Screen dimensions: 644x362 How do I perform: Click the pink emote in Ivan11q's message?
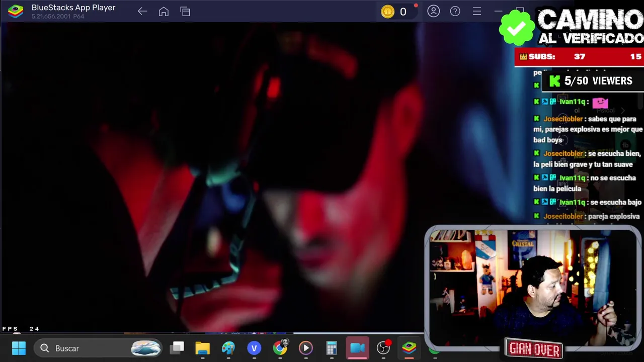click(x=600, y=103)
